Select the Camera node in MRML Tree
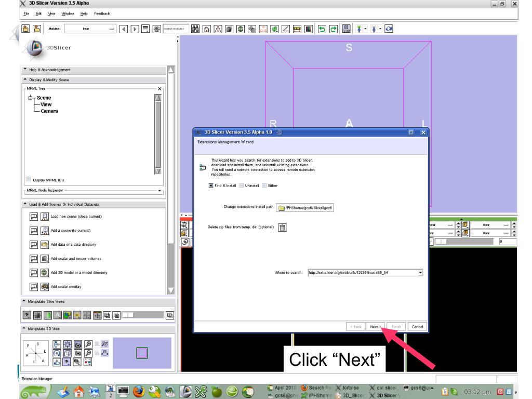This screenshot has height=399, width=532. point(49,111)
